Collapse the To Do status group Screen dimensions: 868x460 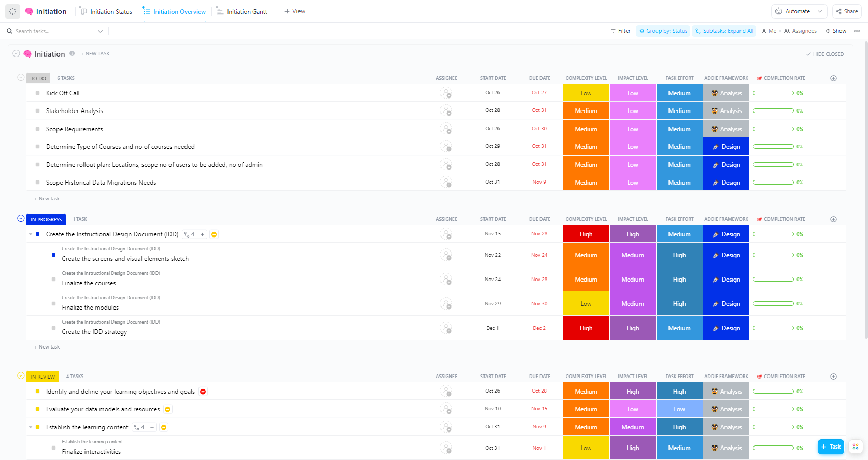pyautogui.click(x=21, y=77)
